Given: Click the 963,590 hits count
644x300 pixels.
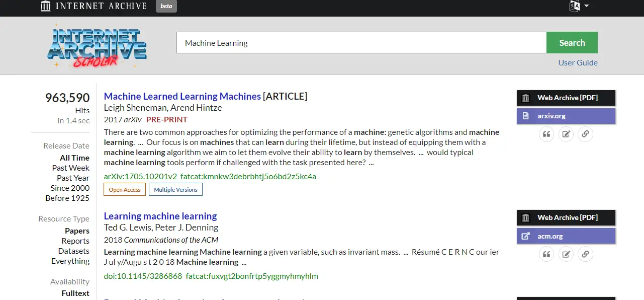Looking at the screenshot, I should pyautogui.click(x=67, y=98).
